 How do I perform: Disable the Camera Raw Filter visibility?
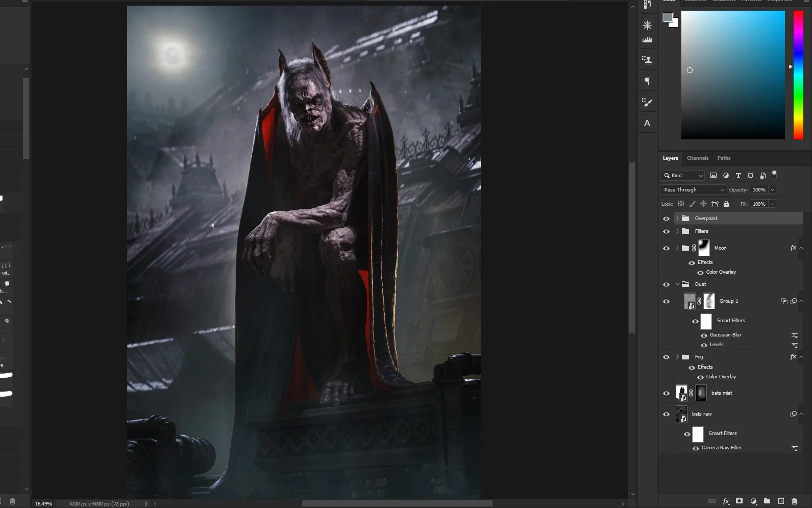(x=696, y=448)
